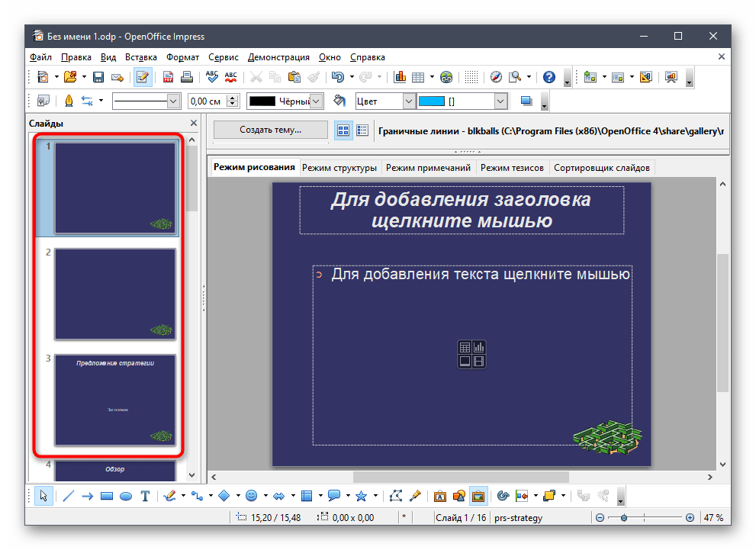Insert a Chart using toolbar icon
The height and width of the screenshot is (550, 756).
point(400,77)
